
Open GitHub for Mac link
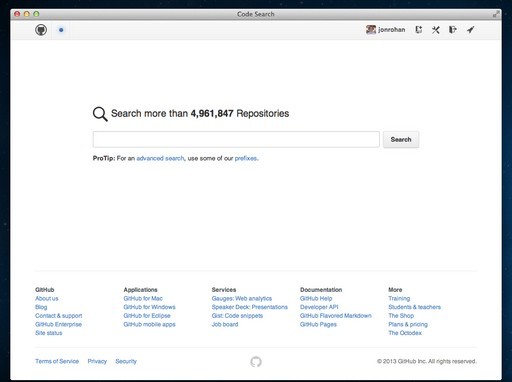pos(143,298)
